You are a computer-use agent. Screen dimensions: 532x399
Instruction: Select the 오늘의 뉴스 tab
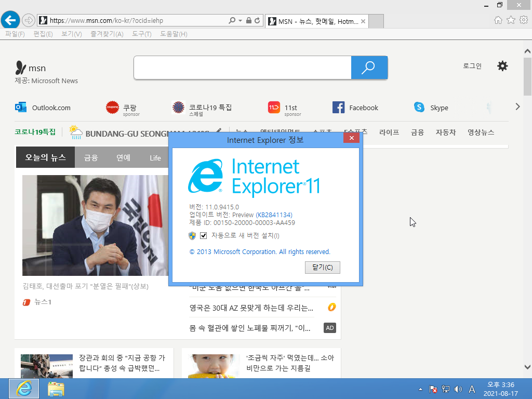point(46,157)
